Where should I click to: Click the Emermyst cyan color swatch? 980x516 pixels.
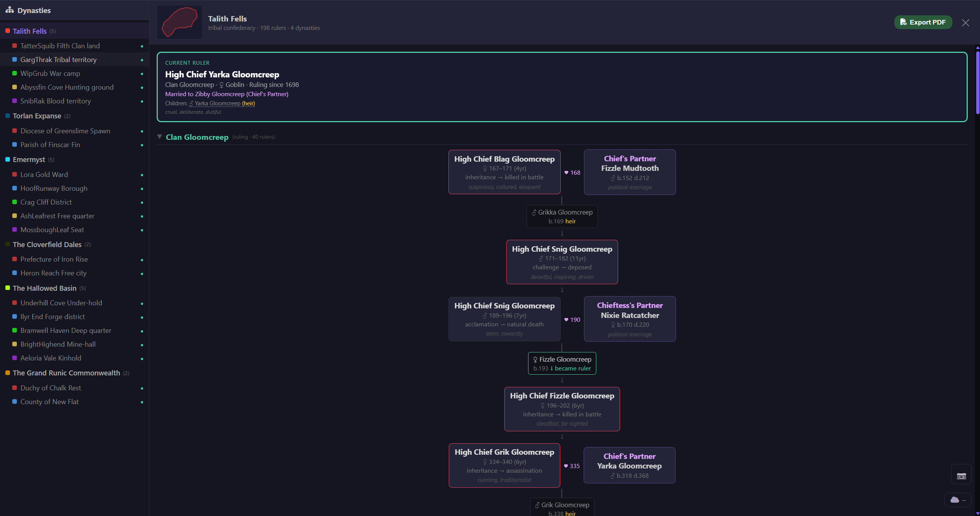[x=8, y=159]
